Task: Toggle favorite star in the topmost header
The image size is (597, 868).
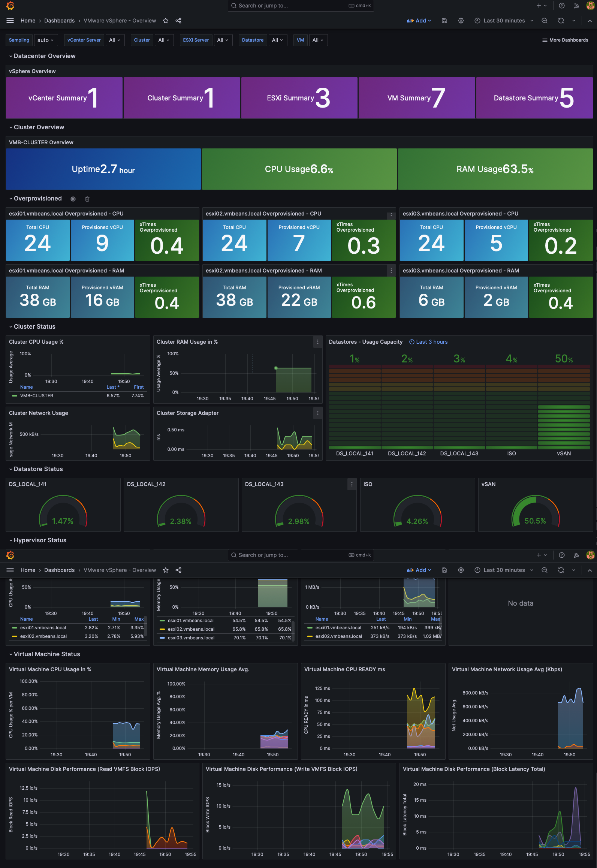Action: click(x=166, y=21)
